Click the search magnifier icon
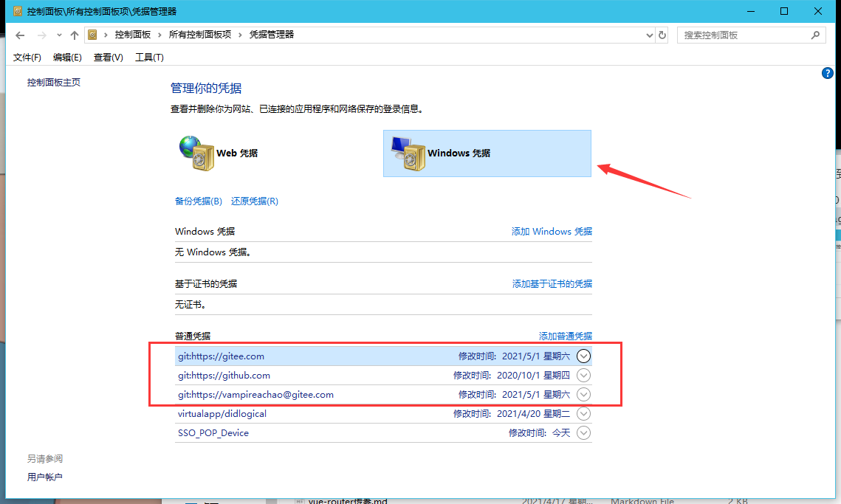841x504 pixels. coord(815,35)
